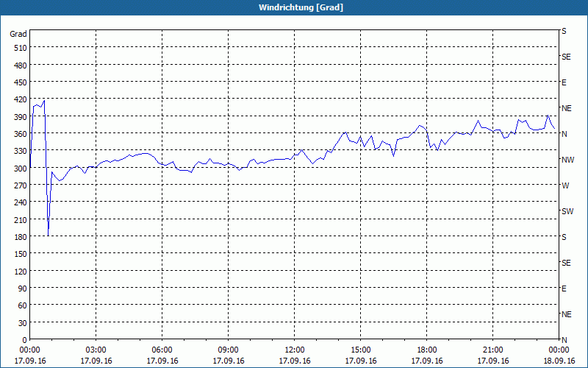This screenshot has height=368, width=588.
Task: Click the E compass label at 90 level
Action: tap(564, 289)
